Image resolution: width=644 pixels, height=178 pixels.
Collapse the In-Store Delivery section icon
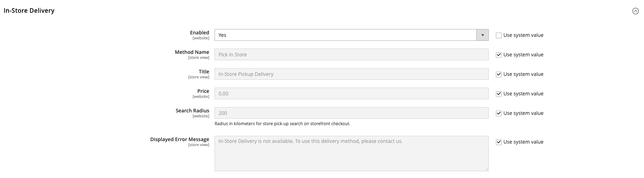[x=635, y=11]
